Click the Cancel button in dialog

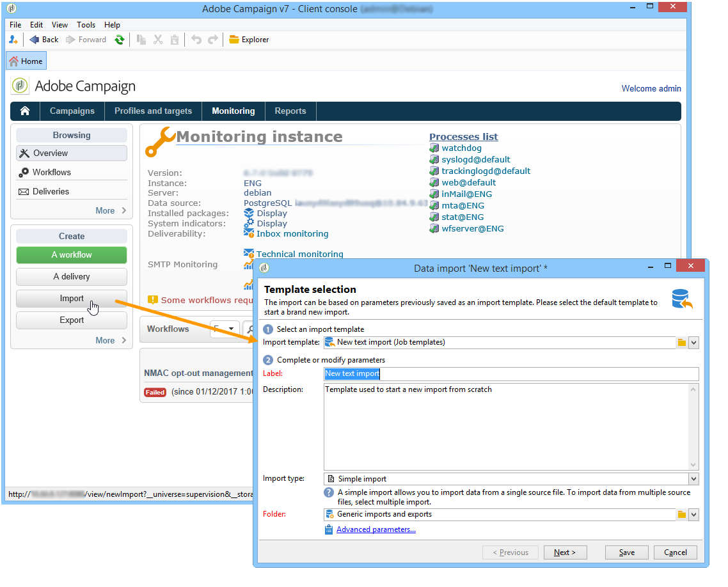coord(675,552)
